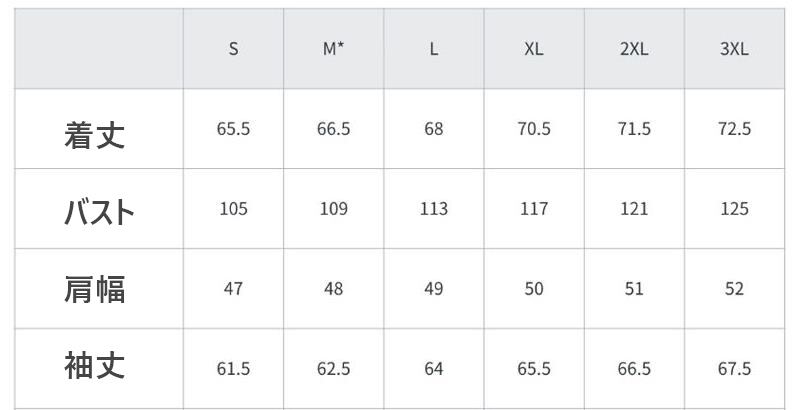
Task: Click the bust value 121
Action: click(x=634, y=209)
